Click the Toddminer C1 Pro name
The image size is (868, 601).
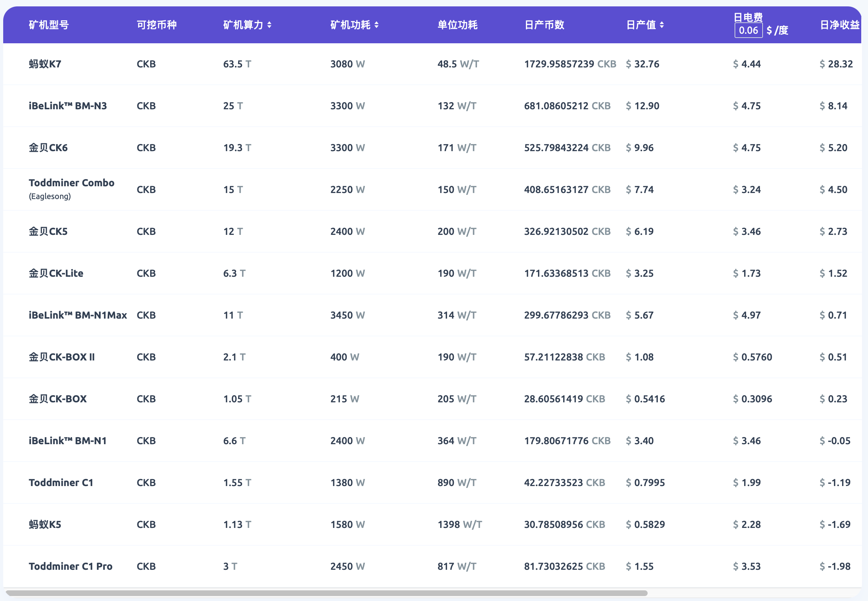pos(70,566)
